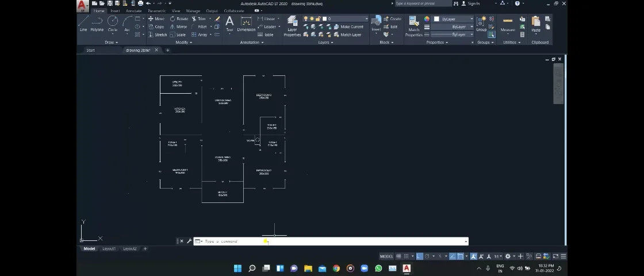
Task: Click the Move tool
Action: tap(156, 19)
